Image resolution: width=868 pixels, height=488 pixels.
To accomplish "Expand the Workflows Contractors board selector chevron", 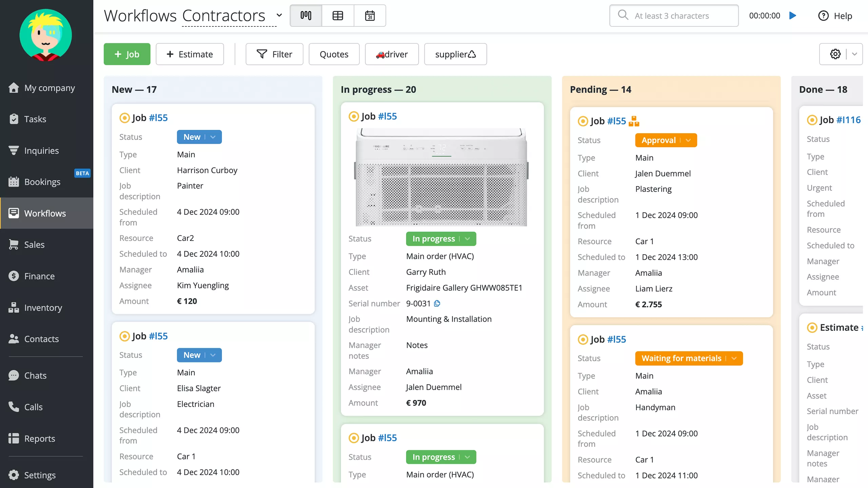I will coord(279,16).
